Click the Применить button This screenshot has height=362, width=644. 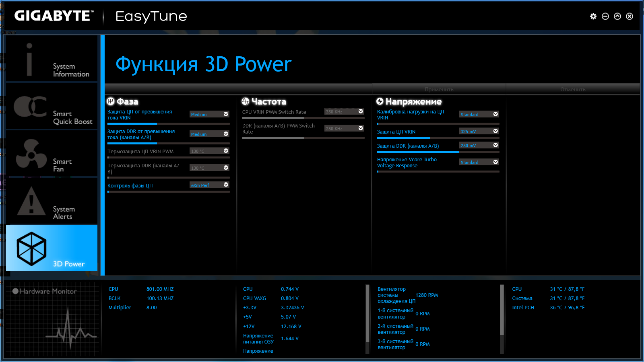[439, 89]
